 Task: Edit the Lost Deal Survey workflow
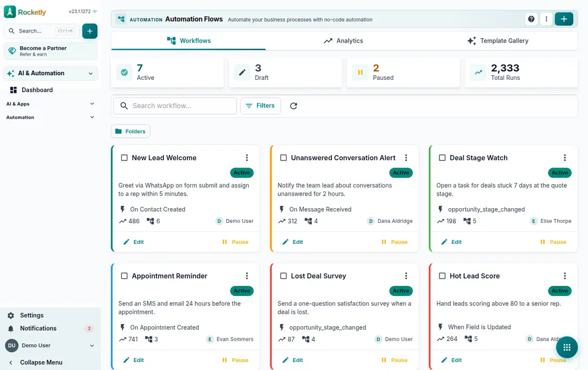292,360
